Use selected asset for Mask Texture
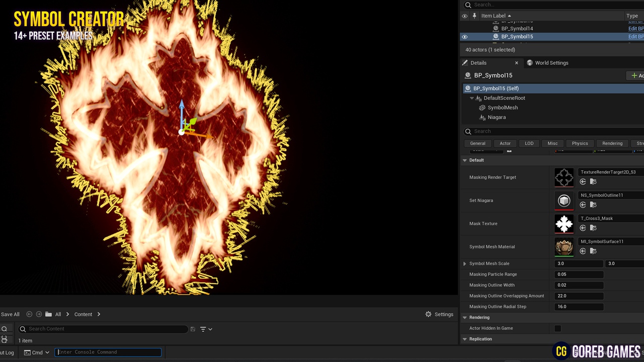The image size is (644, 362). pos(583,228)
